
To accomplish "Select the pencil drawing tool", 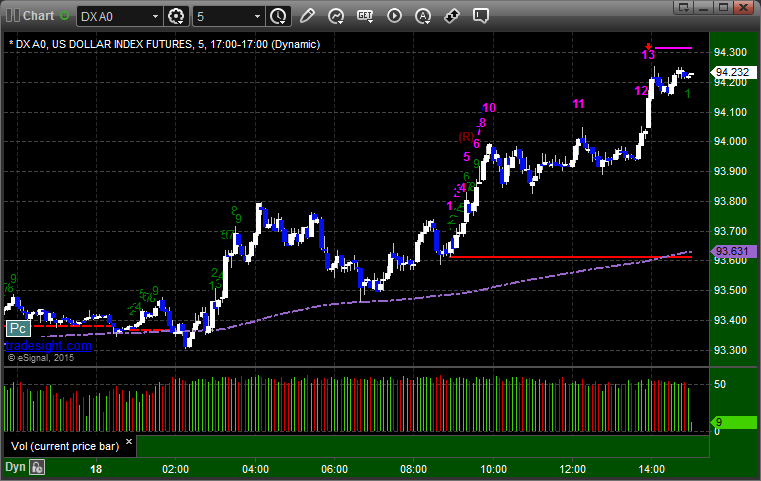I will (307, 16).
